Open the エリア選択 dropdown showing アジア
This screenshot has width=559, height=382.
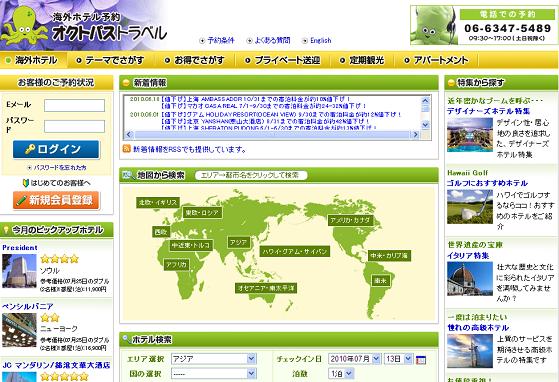pyautogui.click(x=214, y=358)
